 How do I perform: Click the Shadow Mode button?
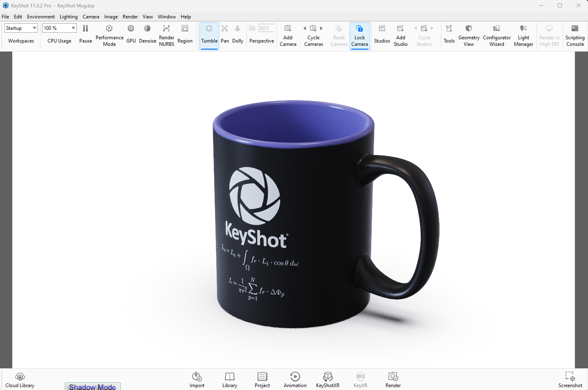point(92,386)
